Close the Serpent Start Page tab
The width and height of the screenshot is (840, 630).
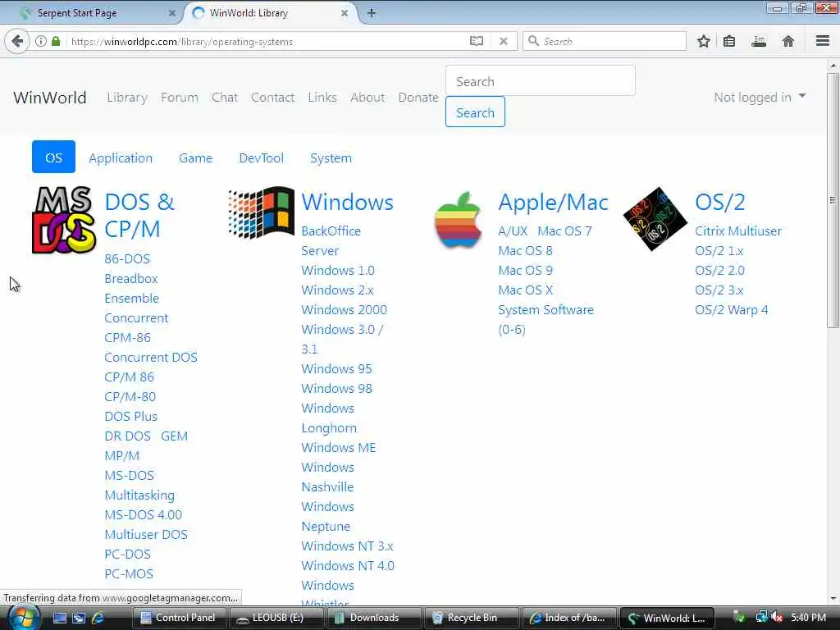172,13
